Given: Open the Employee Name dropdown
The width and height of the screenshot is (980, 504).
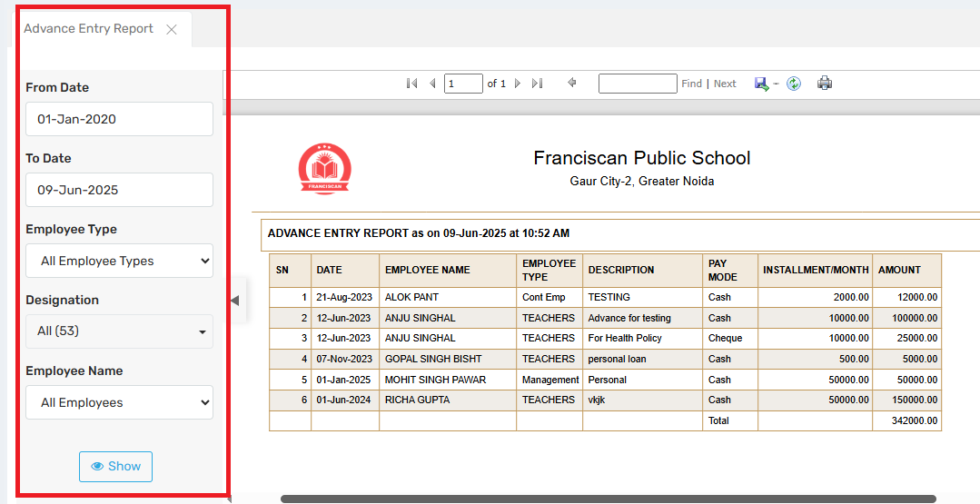Looking at the screenshot, I should pyautogui.click(x=119, y=403).
